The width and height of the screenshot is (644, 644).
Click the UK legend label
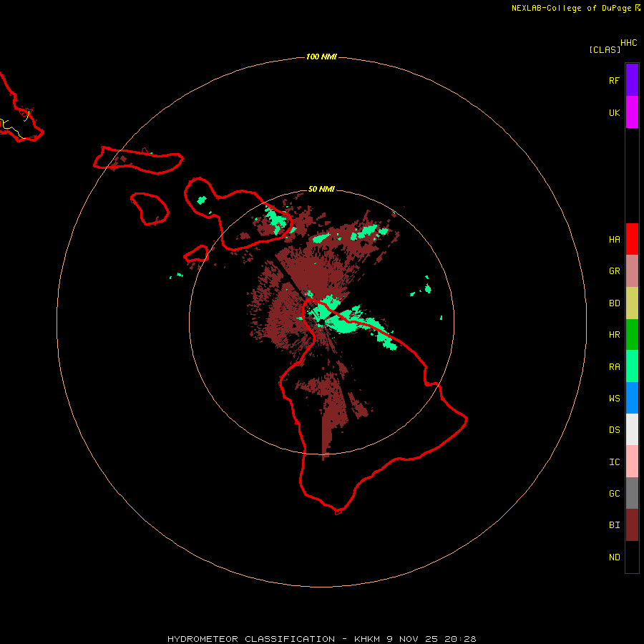(614, 112)
